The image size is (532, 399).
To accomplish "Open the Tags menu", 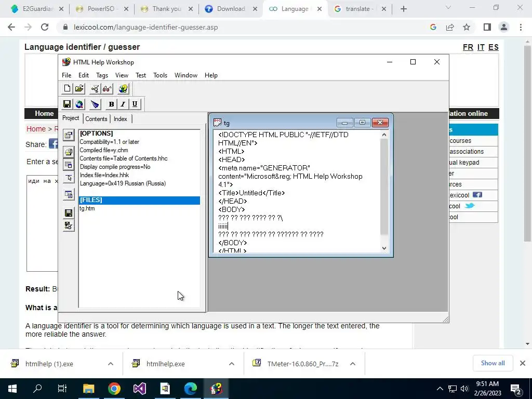I will [x=102, y=75].
